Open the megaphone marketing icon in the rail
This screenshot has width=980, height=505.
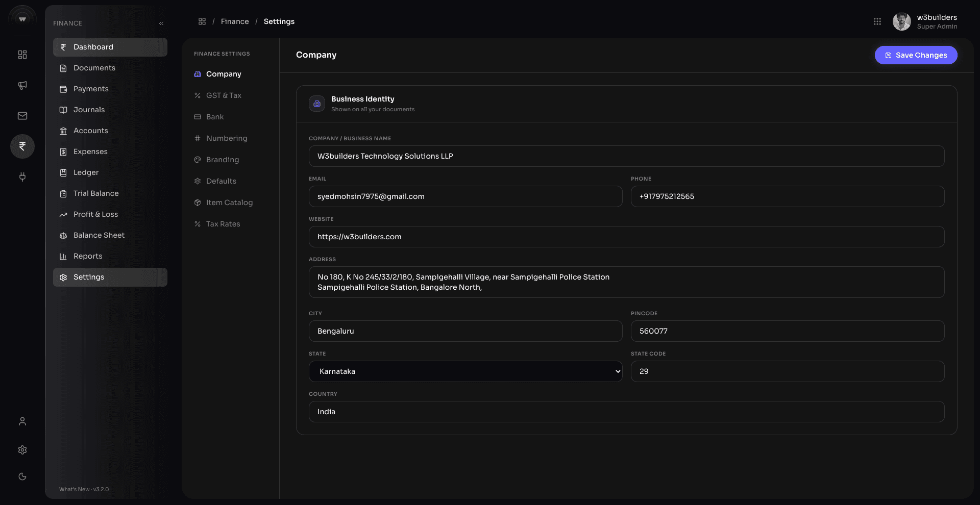22,85
